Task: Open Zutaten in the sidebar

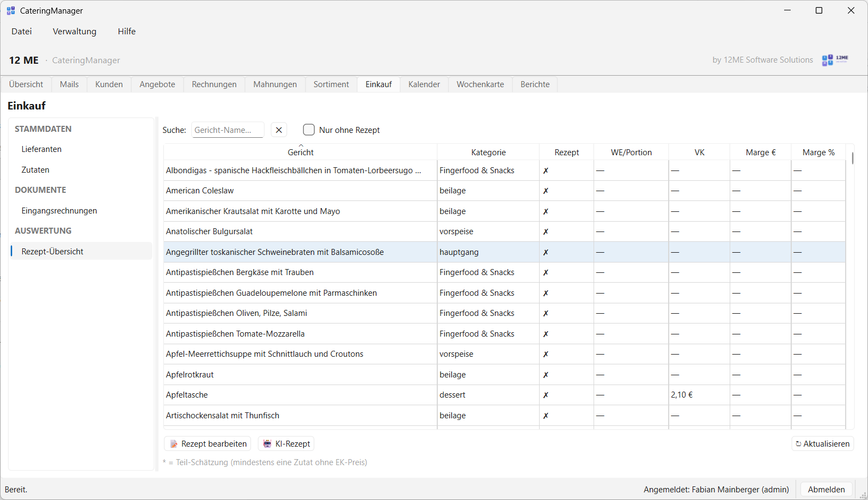Action: (81, 170)
